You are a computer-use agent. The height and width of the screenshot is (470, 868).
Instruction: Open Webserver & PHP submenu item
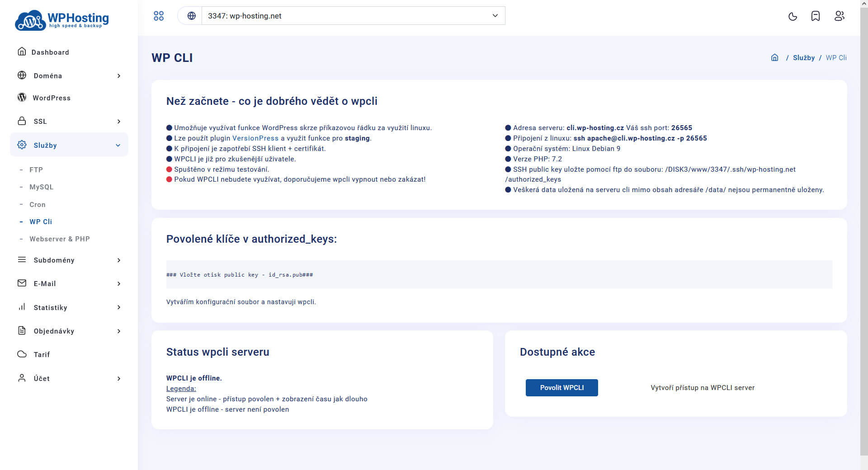point(60,239)
